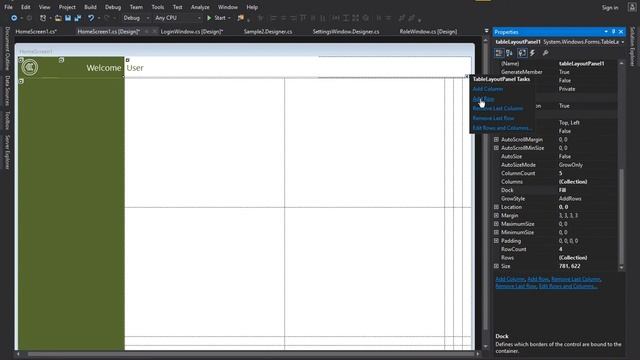Click the New Project toolbar icon

pyautogui.click(x=43, y=18)
